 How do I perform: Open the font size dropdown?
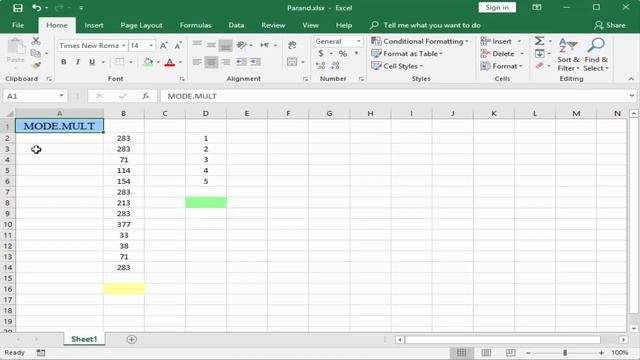pyautogui.click(x=151, y=46)
